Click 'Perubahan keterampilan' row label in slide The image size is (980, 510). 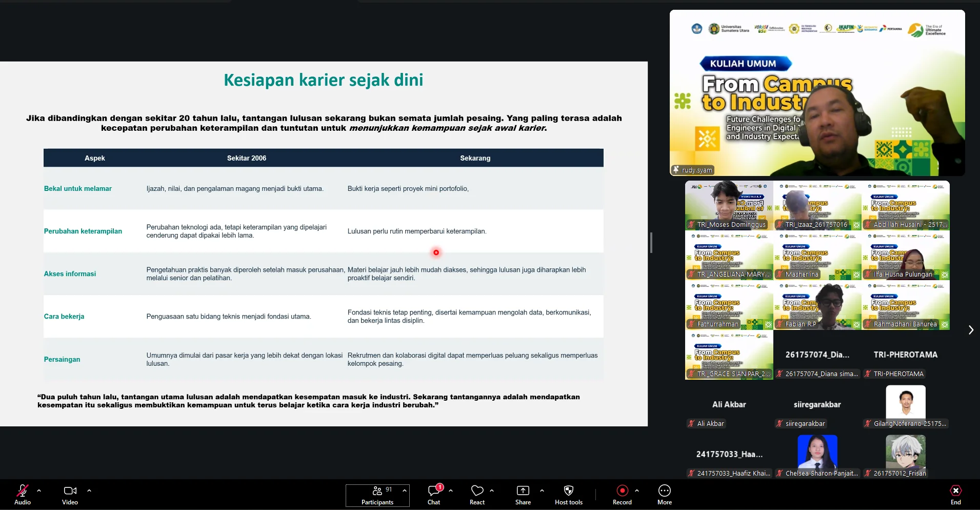coord(83,231)
